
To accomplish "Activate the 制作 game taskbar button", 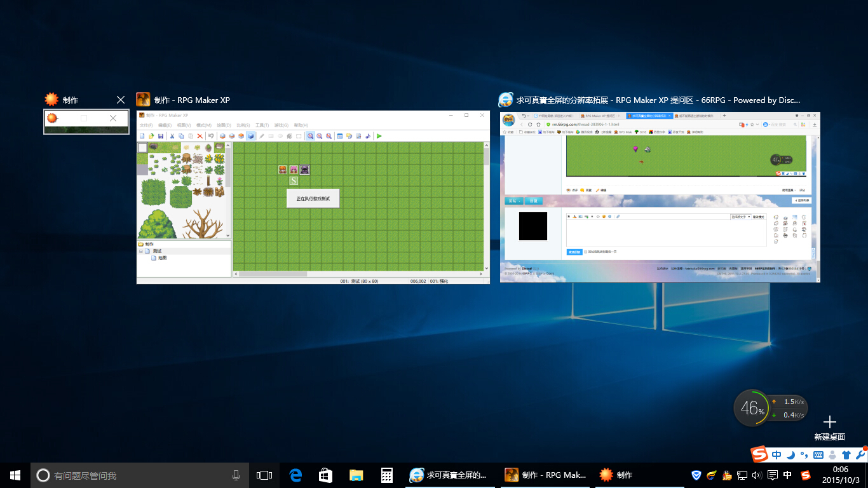I will [641, 475].
